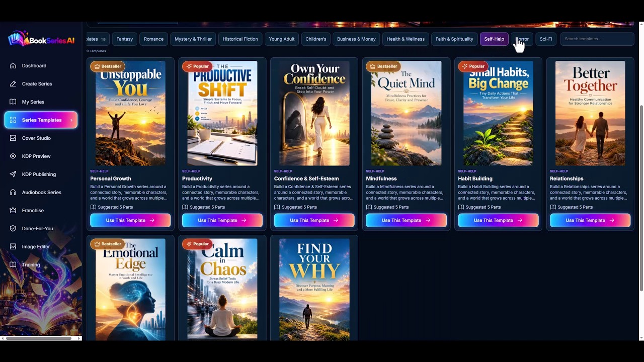Choose the Health & Wellness category
Viewport: 644px width, 362px height.
pos(406,39)
